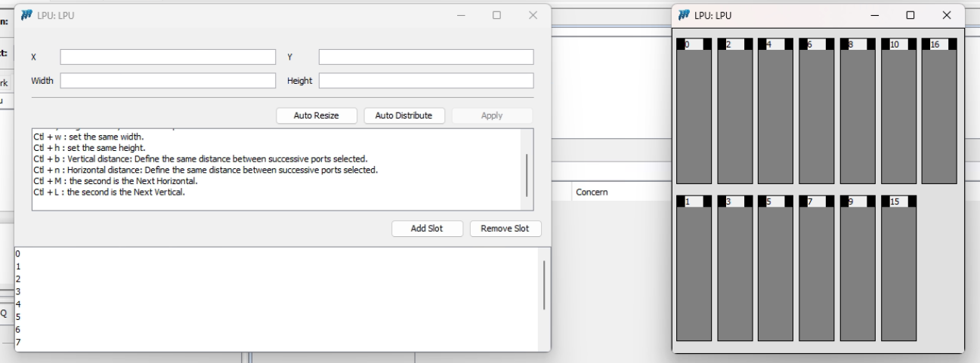Select the Height input field

pos(425,81)
